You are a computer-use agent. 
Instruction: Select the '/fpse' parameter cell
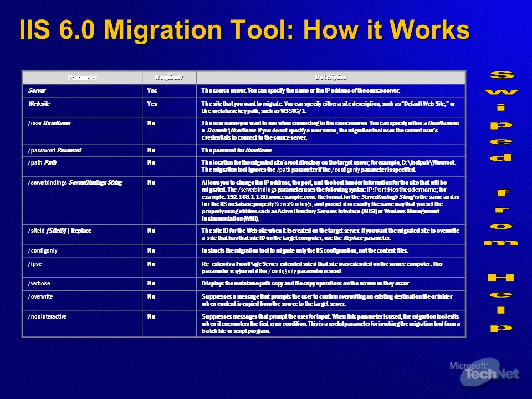(82, 267)
